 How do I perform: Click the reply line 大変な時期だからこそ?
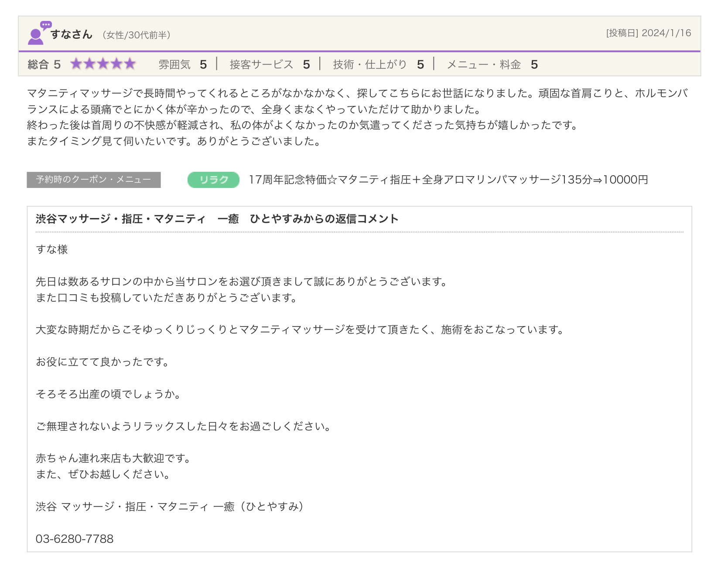tap(300, 330)
